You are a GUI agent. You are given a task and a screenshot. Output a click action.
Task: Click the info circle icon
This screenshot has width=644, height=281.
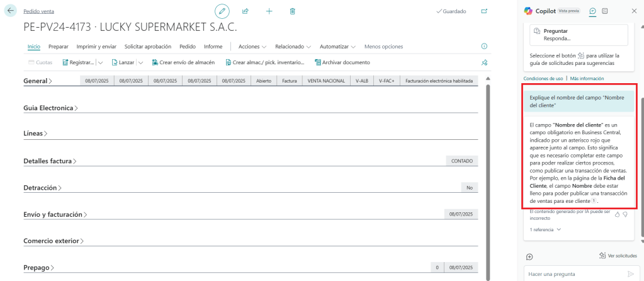click(484, 47)
